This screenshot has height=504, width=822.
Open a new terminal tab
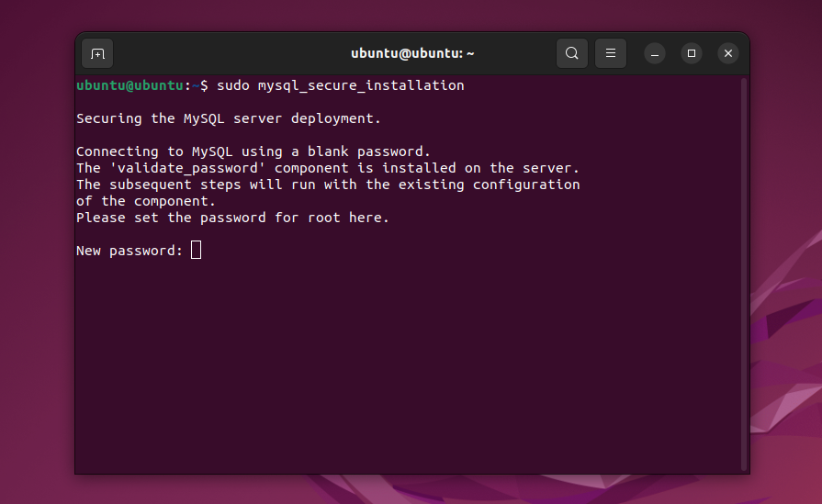click(x=97, y=53)
